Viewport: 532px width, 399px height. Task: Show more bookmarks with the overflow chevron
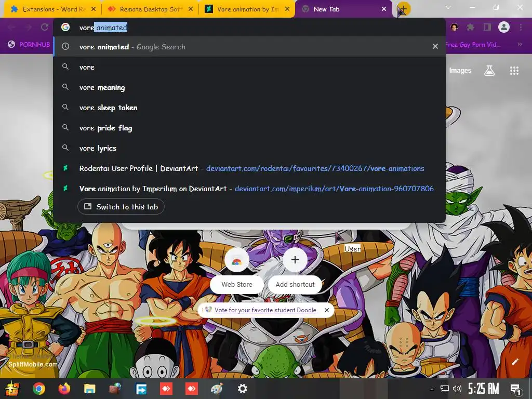[520, 44]
